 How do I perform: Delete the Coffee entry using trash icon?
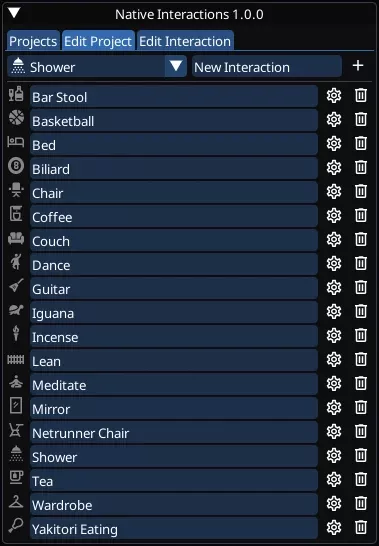click(x=361, y=216)
